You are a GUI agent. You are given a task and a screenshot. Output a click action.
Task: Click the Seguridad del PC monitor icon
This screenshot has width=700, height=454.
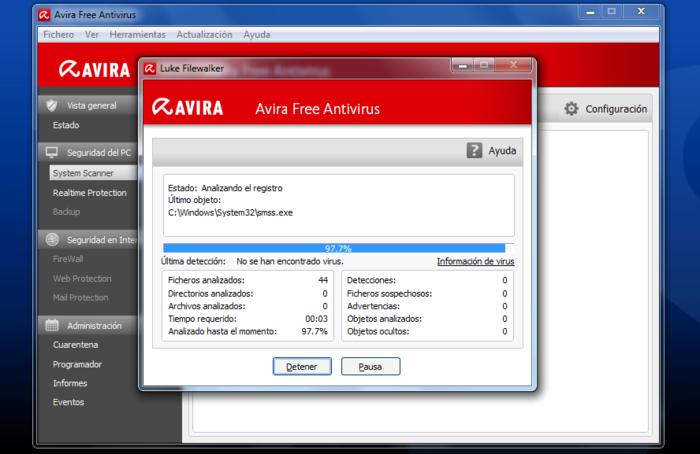52,153
